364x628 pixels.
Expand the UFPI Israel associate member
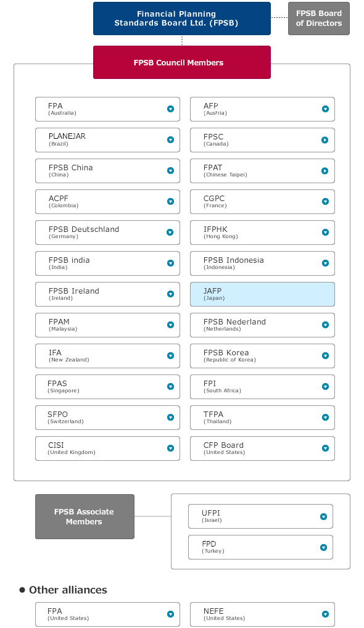point(261,516)
